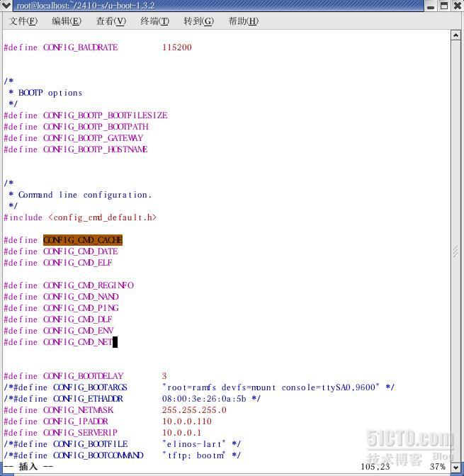This screenshot has width=464, height=476.
Task: Click the "tftp; bootm" command string
Action: [194, 455]
